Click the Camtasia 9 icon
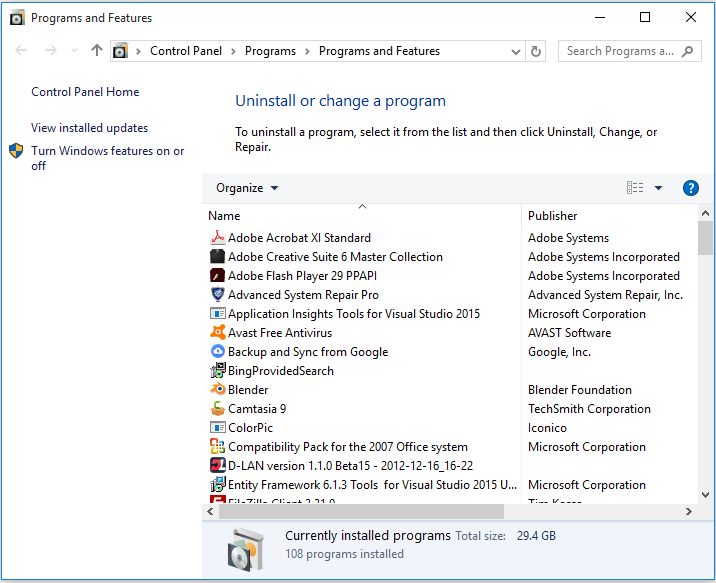Image resolution: width=716 pixels, height=583 pixels. tap(217, 409)
